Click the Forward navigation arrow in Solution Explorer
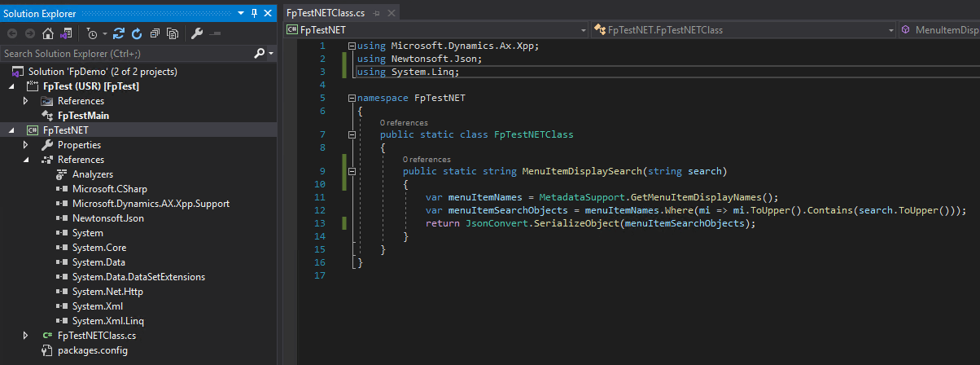 (30, 33)
